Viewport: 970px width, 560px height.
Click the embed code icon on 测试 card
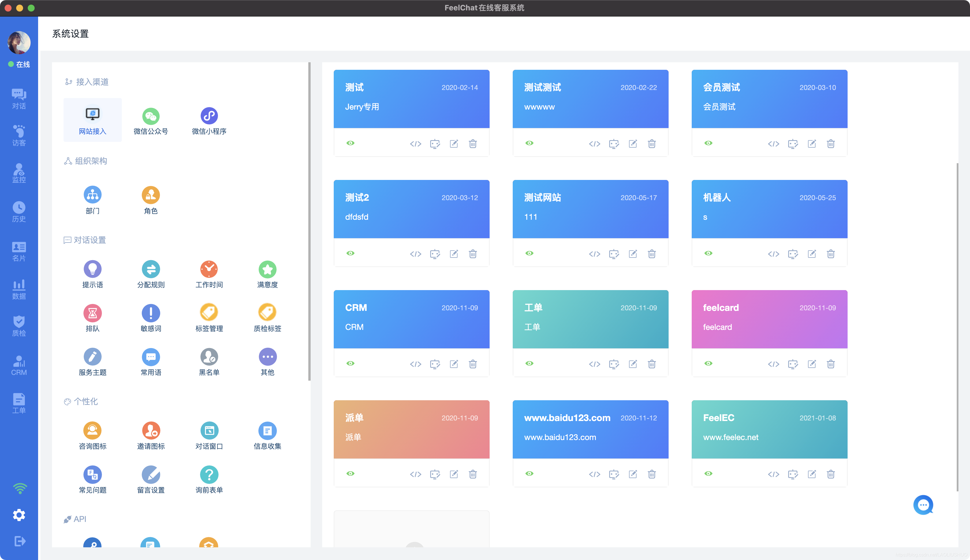(x=415, y=144)
